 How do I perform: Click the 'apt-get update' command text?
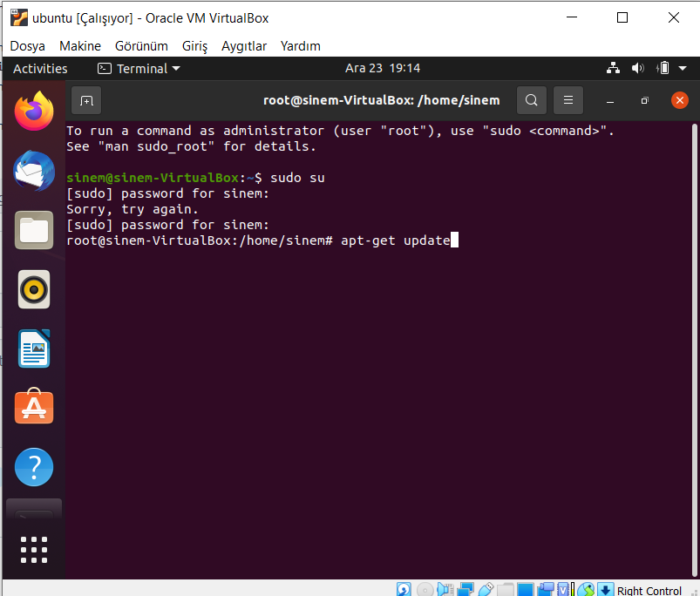(x=396, y=240)
